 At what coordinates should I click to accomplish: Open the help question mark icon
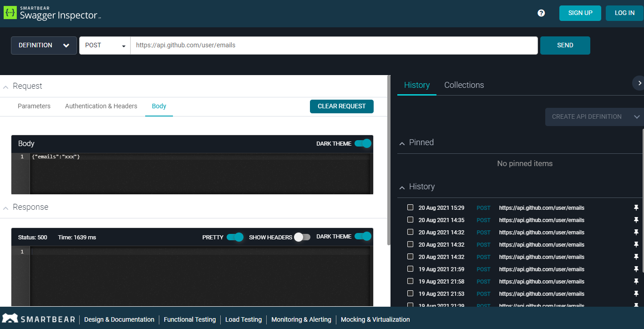tap(541, 13)
